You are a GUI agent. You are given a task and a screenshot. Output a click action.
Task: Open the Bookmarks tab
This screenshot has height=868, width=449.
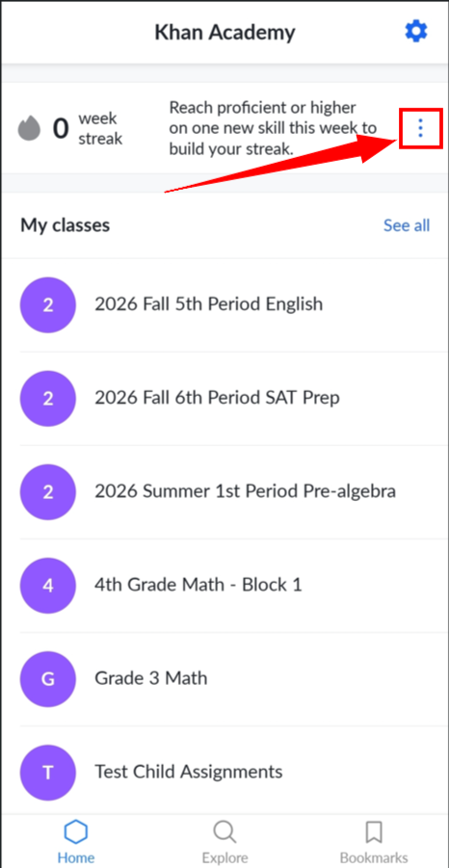pos(374,841)
